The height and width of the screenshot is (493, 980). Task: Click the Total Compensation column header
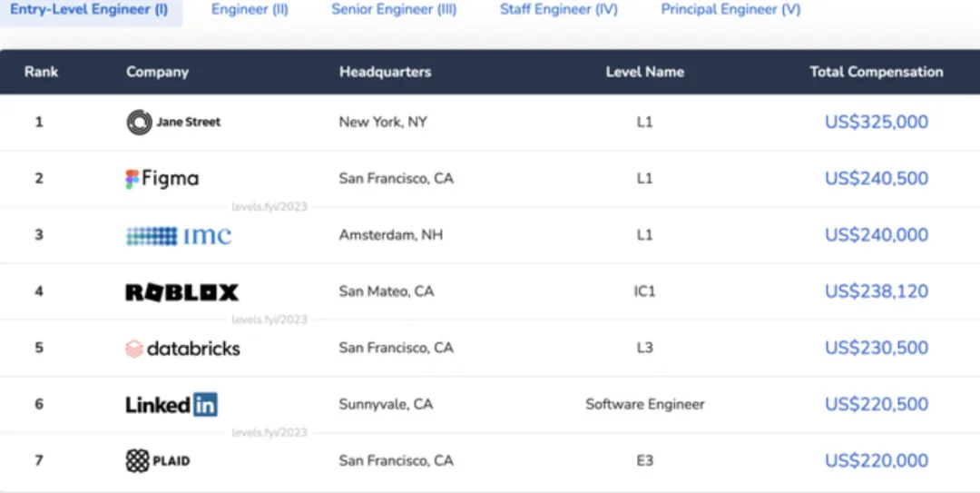(877, 72)
